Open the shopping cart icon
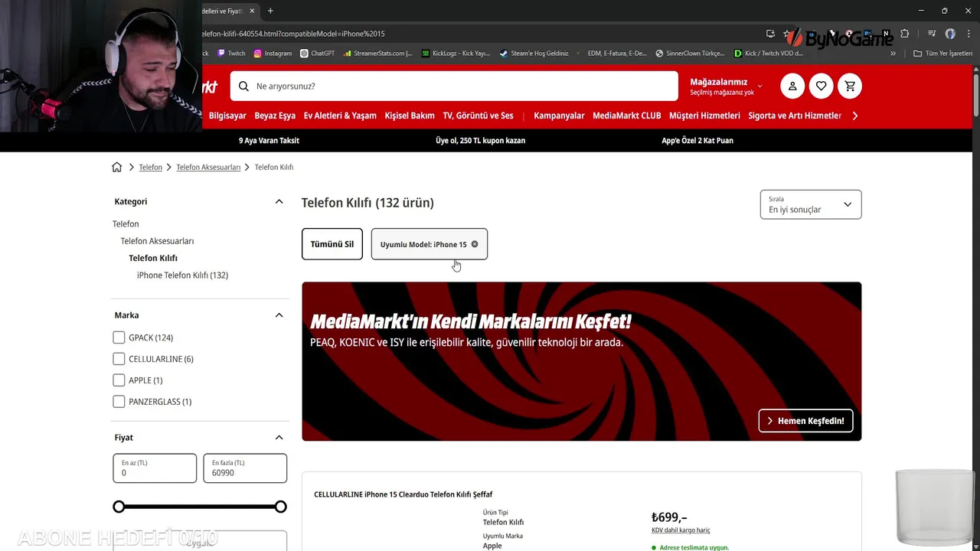The width and height of the screenshot is (980, 551). click(850, 86)
